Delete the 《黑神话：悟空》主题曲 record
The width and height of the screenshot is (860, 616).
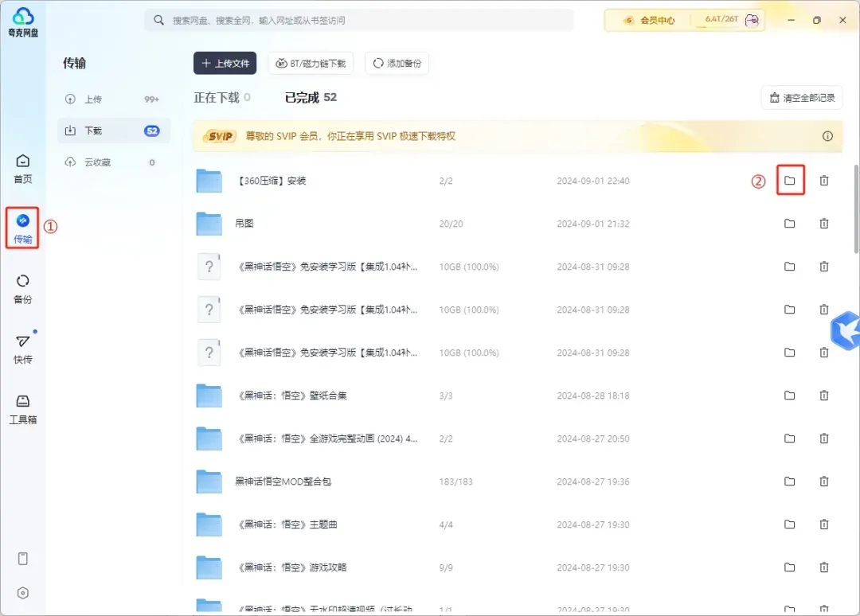click(824, 524)
